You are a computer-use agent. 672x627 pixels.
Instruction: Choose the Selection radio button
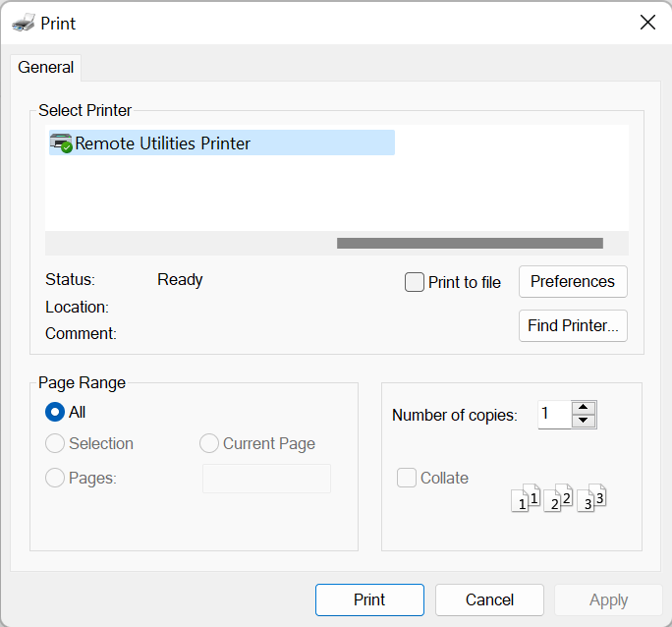coord(56,444)
